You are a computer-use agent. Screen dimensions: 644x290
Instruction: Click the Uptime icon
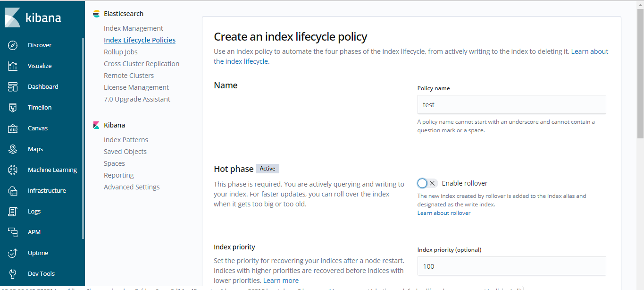pyautogui.click(x=13, y=253)
